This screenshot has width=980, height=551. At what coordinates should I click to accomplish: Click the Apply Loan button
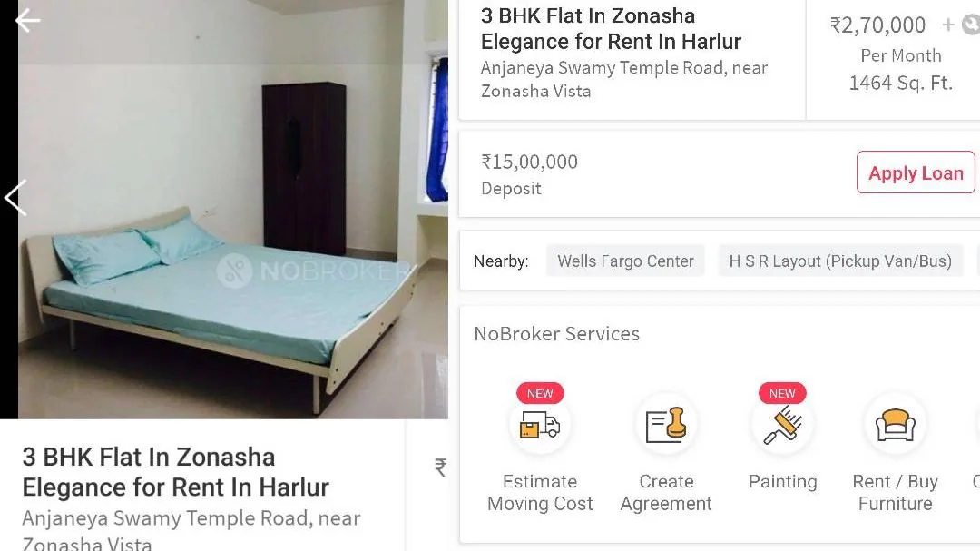916,172
